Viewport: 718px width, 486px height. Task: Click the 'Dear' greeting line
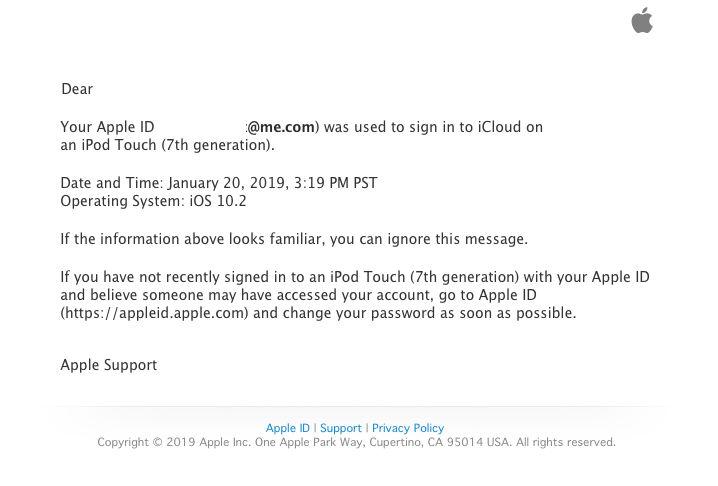click(77, 89)
